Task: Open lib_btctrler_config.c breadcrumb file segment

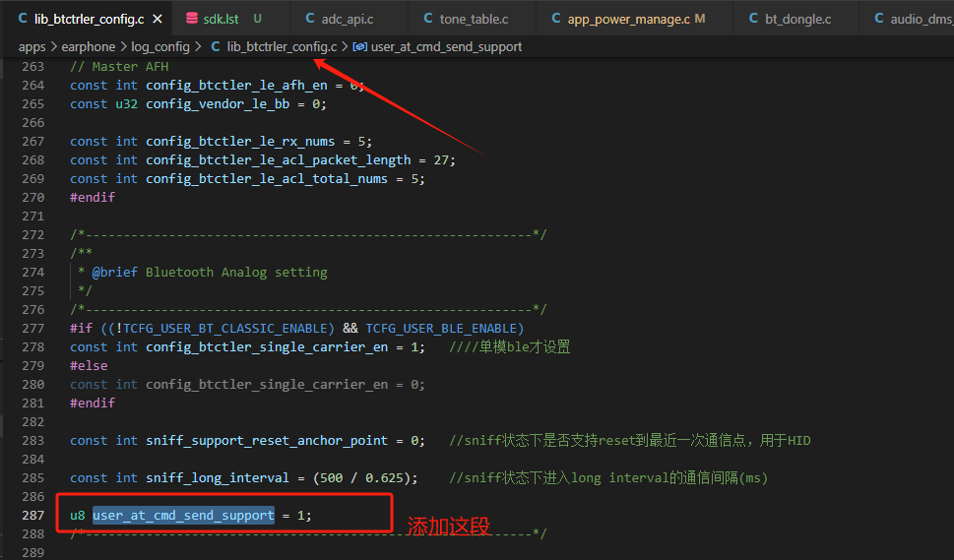Action: tap(282, 47)
